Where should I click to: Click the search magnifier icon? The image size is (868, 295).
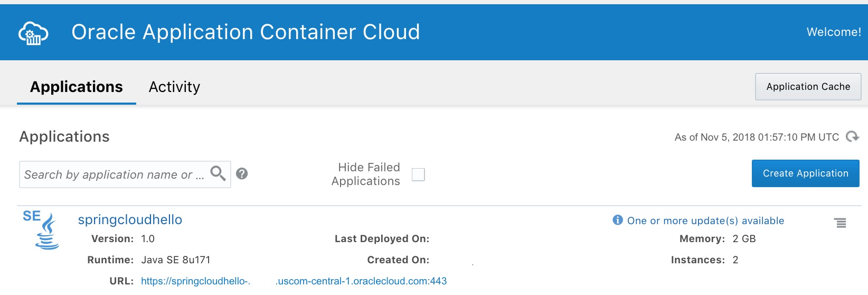click(x=218, y=173)
